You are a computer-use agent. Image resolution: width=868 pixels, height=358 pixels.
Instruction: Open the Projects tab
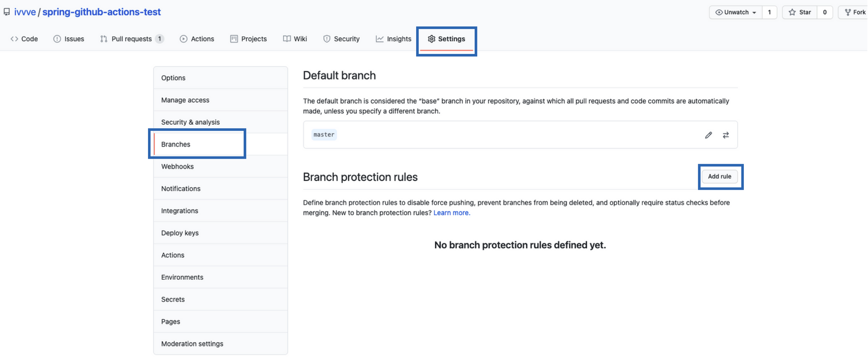click(x=248, y=39)
